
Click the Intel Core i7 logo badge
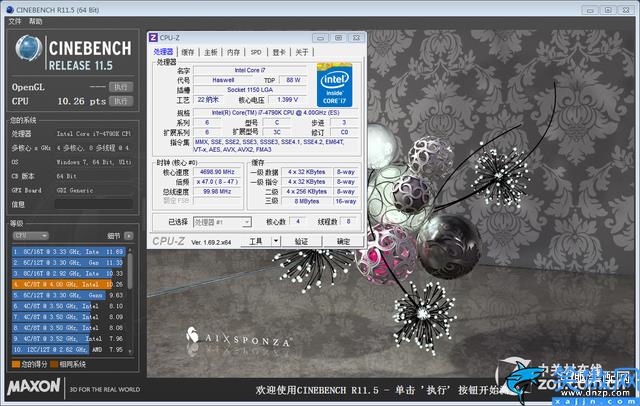tap(334, 85)
